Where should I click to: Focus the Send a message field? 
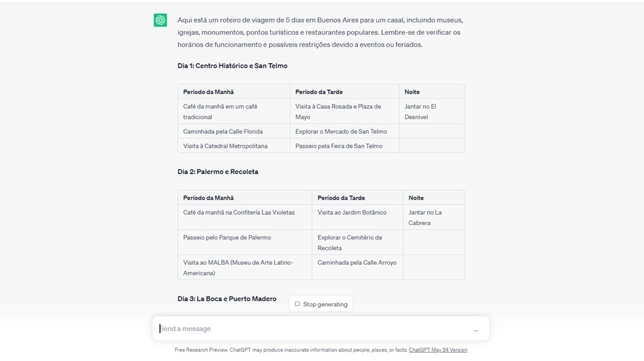[x=314, y=329]
